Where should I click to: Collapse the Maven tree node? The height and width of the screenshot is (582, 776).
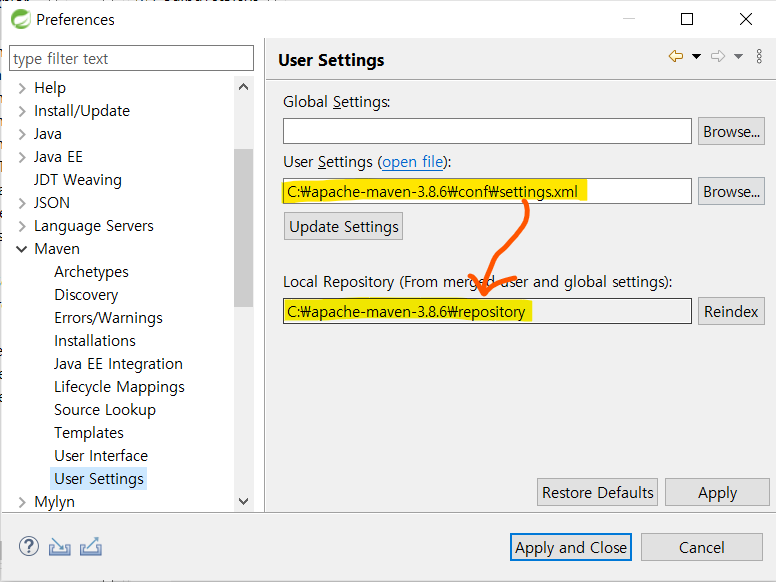22,249
